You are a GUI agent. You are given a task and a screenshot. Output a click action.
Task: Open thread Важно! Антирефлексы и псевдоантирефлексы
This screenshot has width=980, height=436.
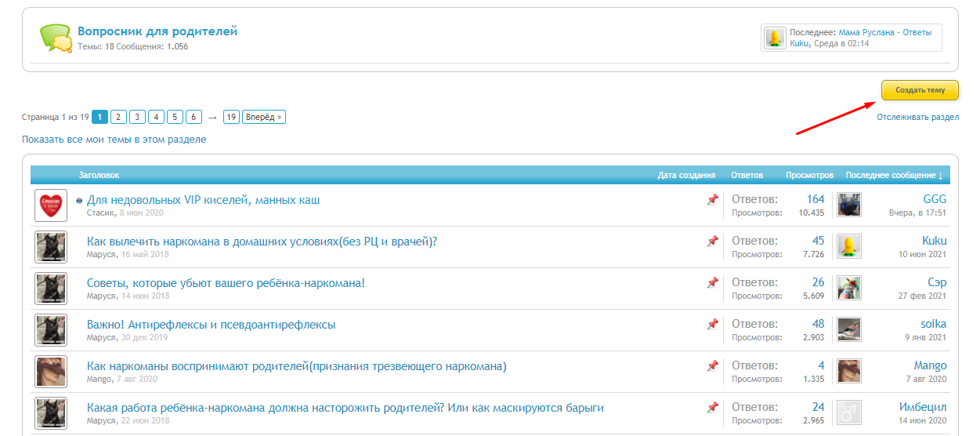click(211, 325)
